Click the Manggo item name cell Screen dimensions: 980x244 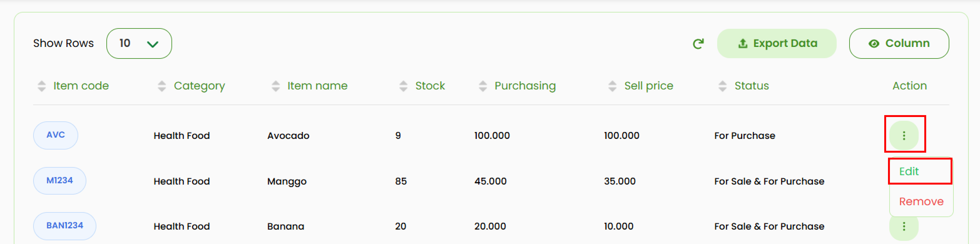(x=287, y=181)
